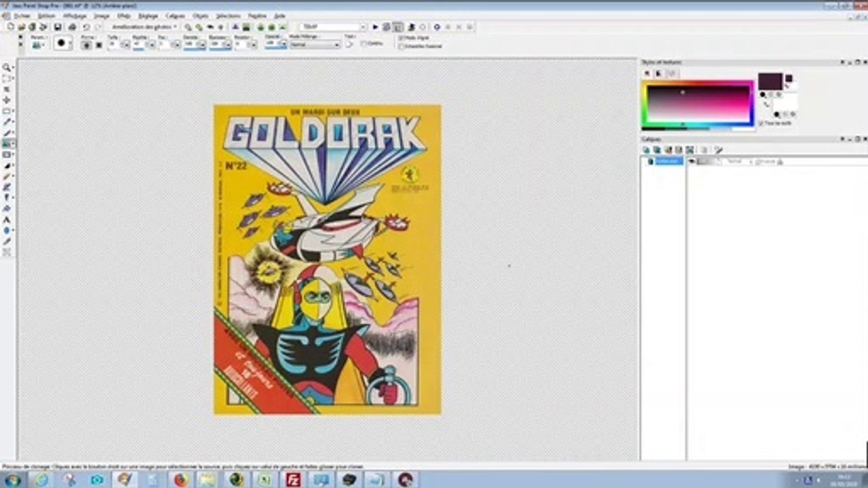Image resolution: width=868 pixels, height=488 pixels.
Task: Click the Opacité input field
Action: [273, 45]
